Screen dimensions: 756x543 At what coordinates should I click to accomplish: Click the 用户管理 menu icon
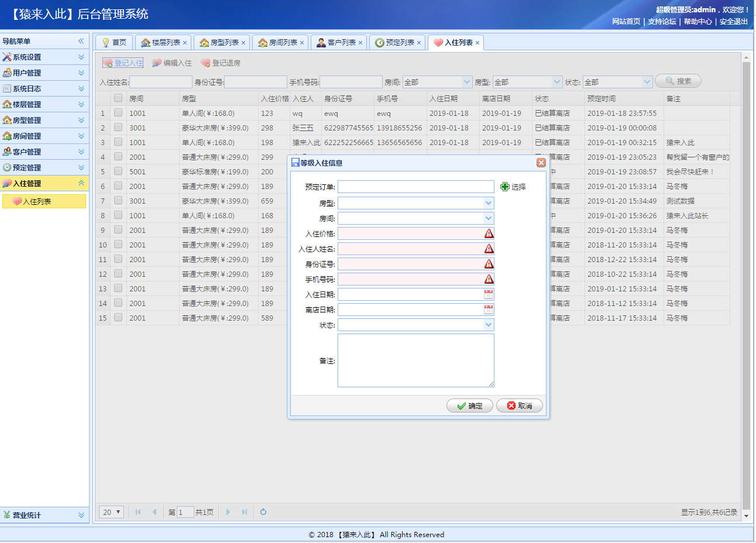[7, 73]
